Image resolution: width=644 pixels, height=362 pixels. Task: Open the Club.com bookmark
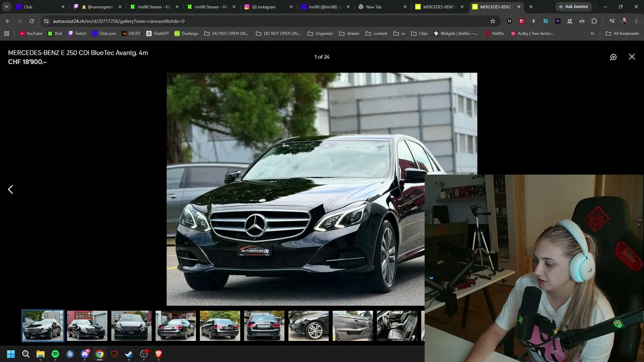coord(104,34)
